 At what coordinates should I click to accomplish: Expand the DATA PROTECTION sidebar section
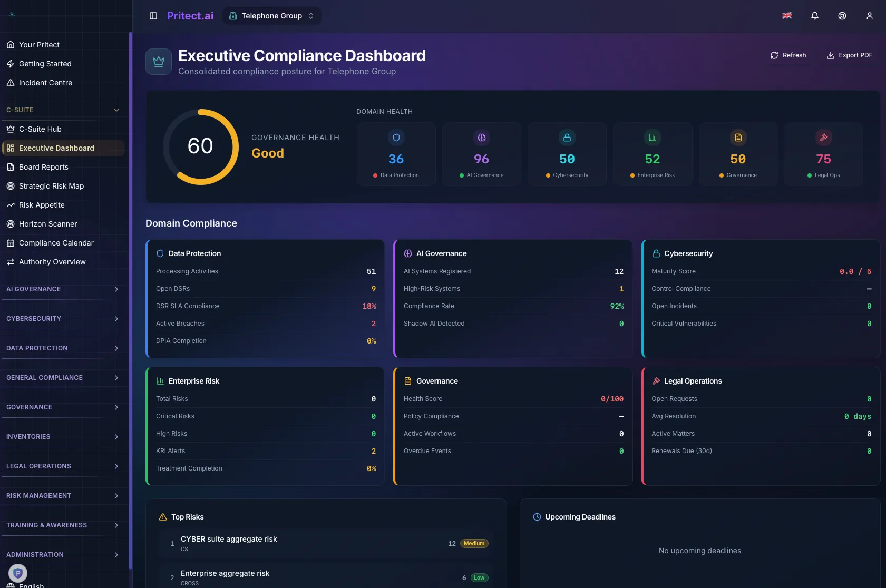(x=63, y=348)
